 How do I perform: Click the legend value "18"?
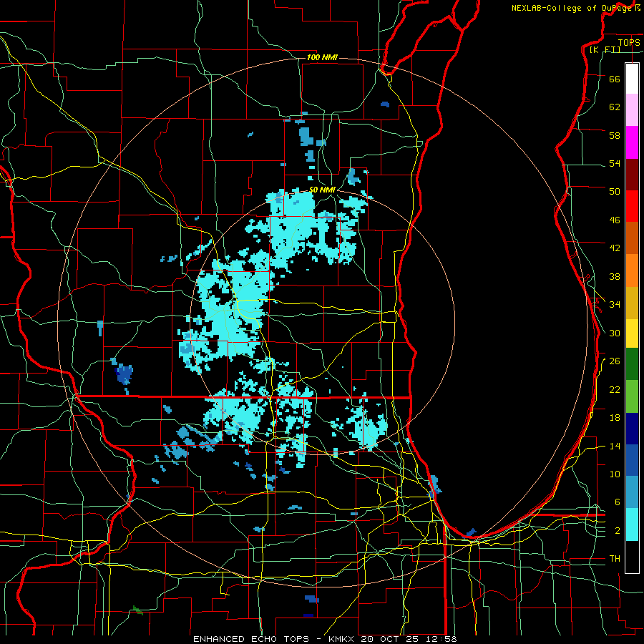pyautogui.click(x=615, y=418)
